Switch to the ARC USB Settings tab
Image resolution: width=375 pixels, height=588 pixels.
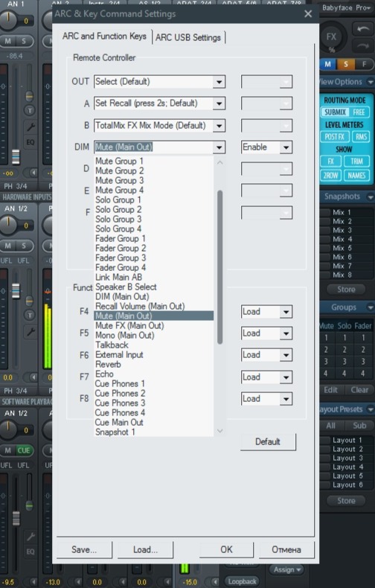click(x=188, y=37)
